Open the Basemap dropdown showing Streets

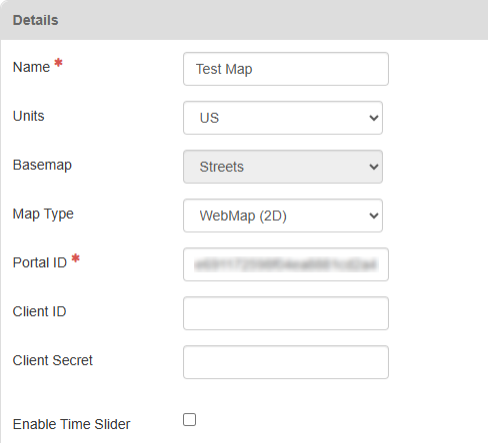(283, 167)
